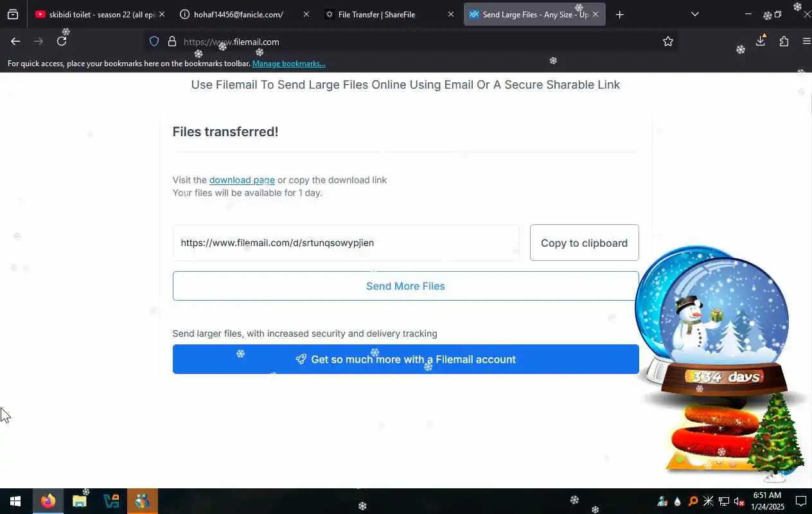Open the Firefox View icon

click(x=13, y=14)
